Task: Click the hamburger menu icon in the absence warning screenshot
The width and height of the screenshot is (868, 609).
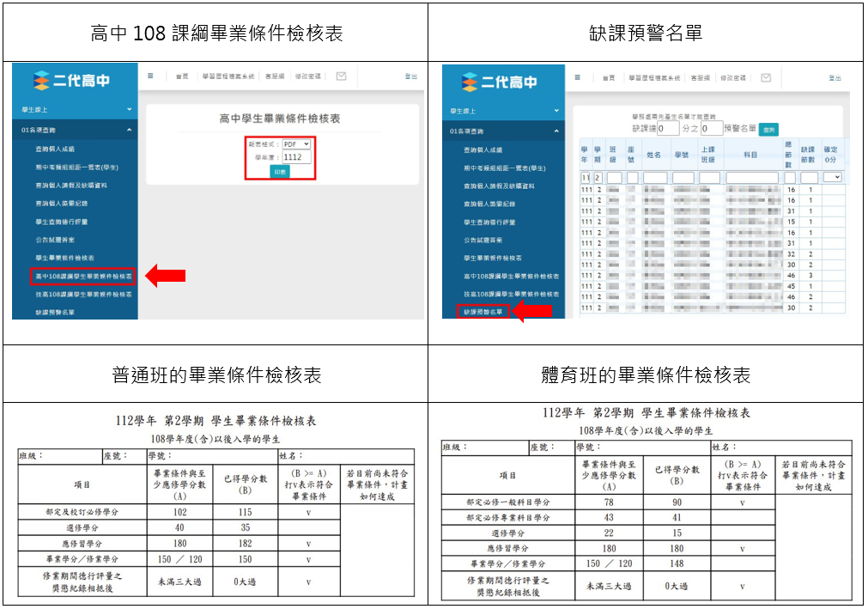Action: (x=579, y=76)
